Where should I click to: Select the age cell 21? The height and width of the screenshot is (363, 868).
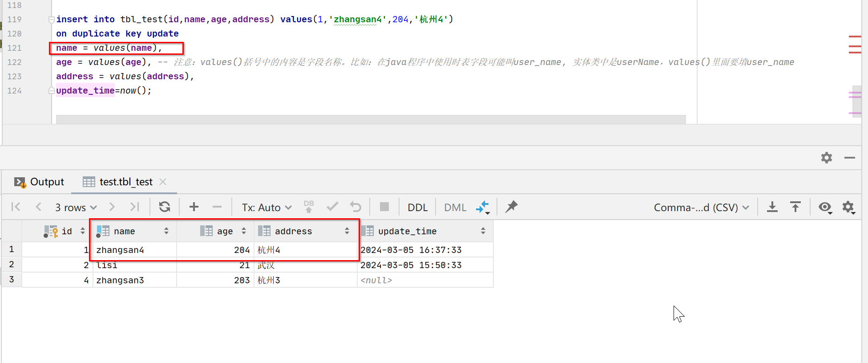(x=215, y=265)
